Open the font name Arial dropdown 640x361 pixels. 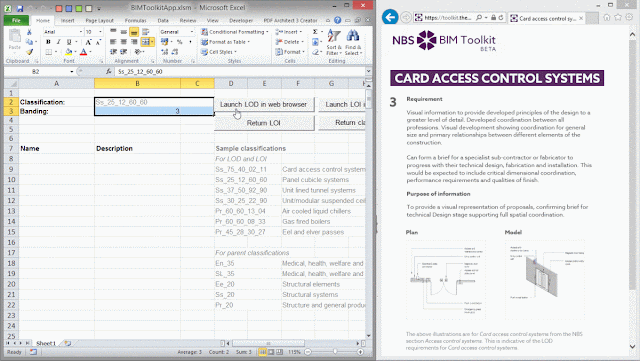(81, 32)
